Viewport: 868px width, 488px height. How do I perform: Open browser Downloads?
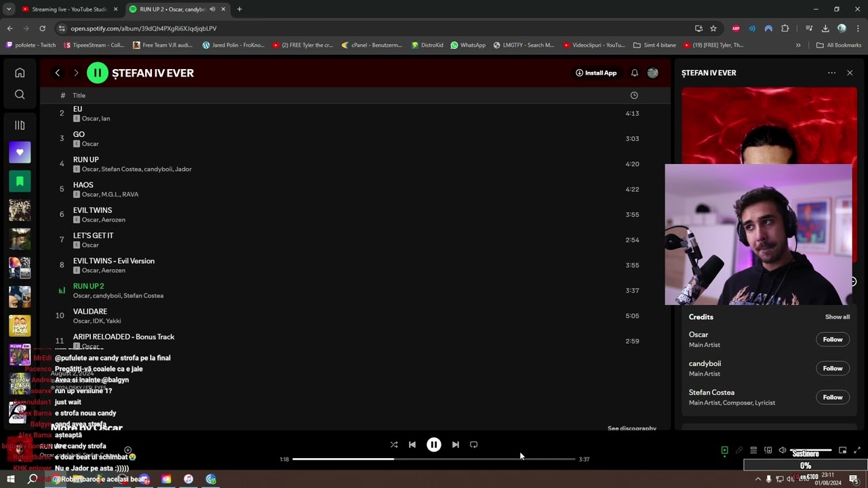click(x=825, y=28)
